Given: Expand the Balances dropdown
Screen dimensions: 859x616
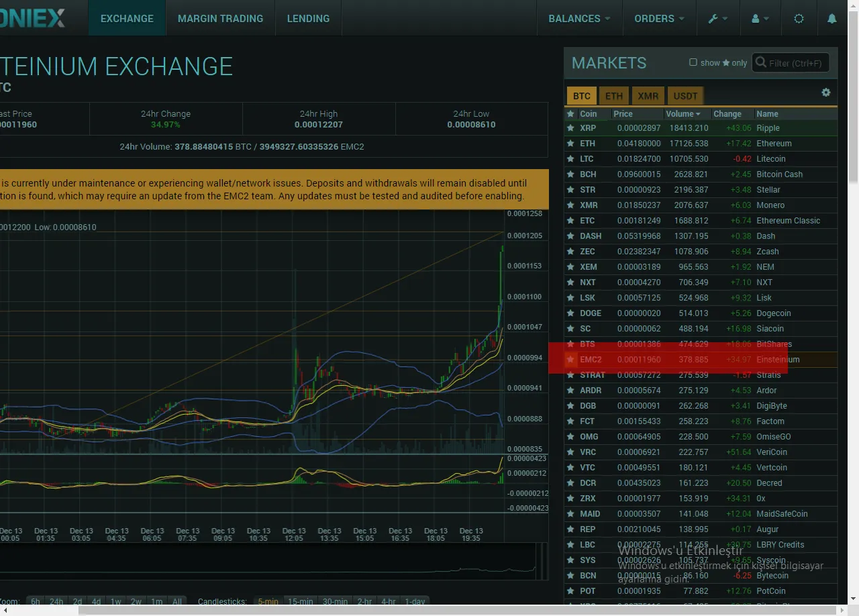Looking at the screenshot, I should [x=579, y=18].
